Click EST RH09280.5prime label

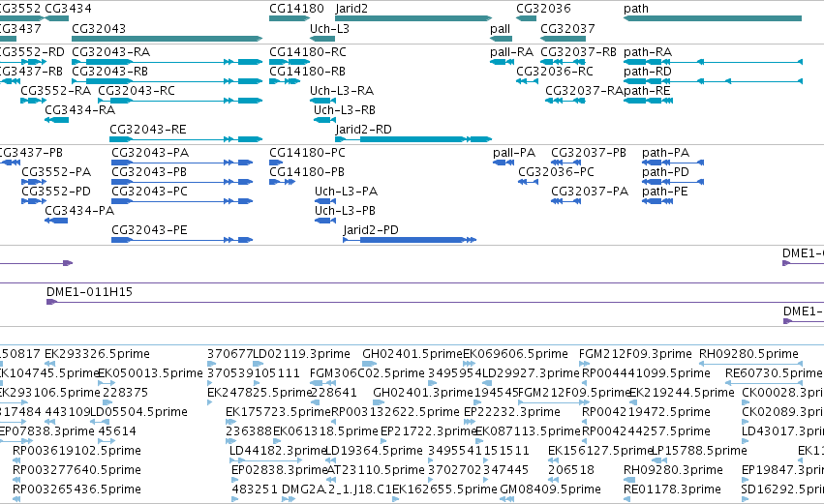coord(748,354)
